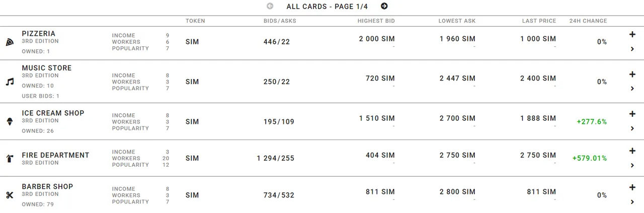The image size is (644, 213).
Task: Open the Barber Shop card name
Action: pos(47,187)
